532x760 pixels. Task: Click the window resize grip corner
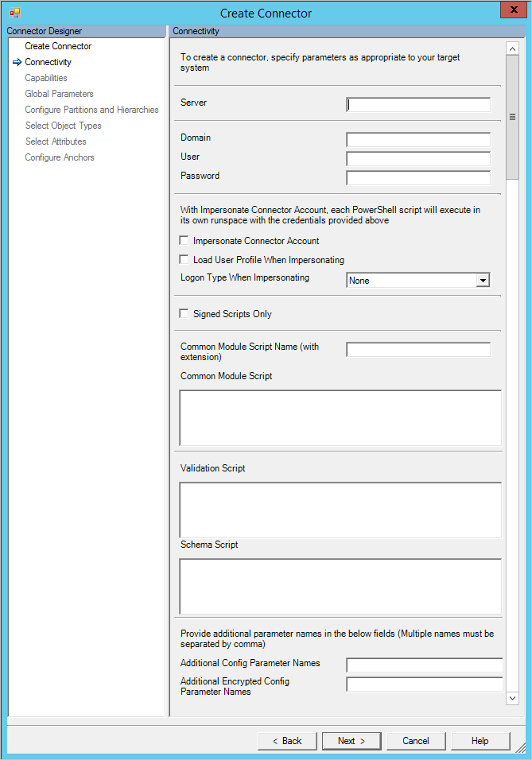point(520,748)
